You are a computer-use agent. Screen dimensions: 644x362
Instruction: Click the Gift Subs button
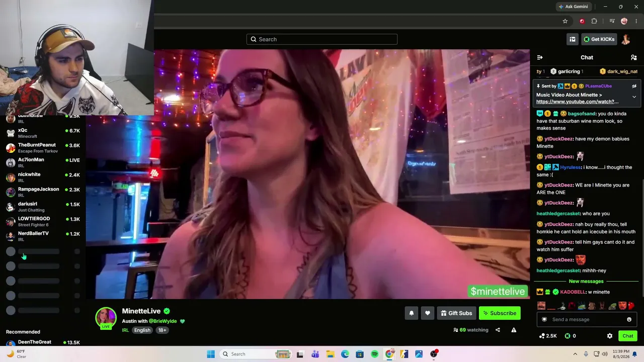(x=456, y=313)
